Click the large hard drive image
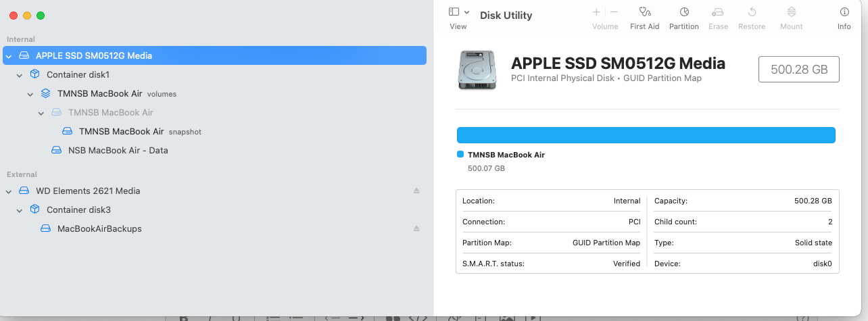Viewport: 868px width, 321px height. pos(477,70)
